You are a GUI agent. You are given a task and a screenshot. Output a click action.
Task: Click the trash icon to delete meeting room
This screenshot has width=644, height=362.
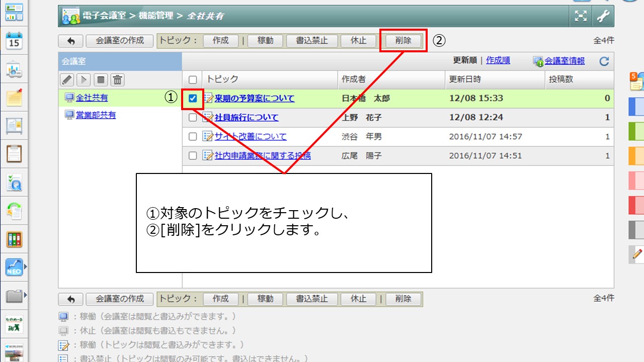(x=117, y=79)
